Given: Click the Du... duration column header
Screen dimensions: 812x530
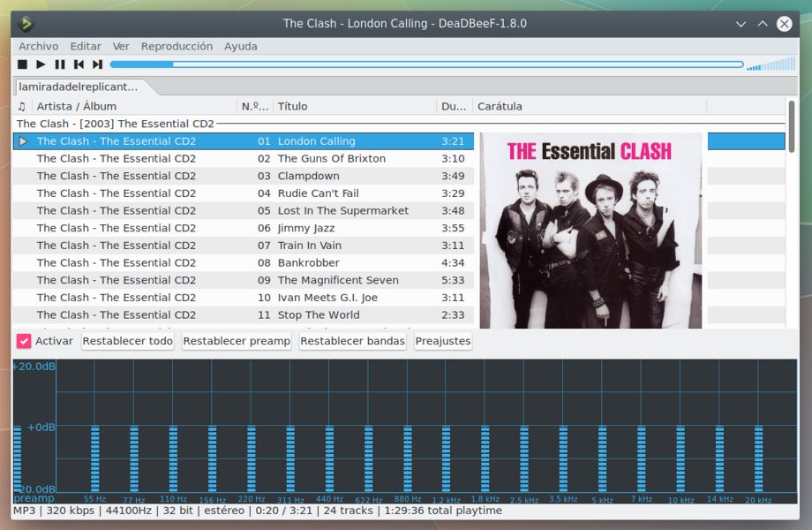Looking at the screenshot, I should click(x=455, y=106).
